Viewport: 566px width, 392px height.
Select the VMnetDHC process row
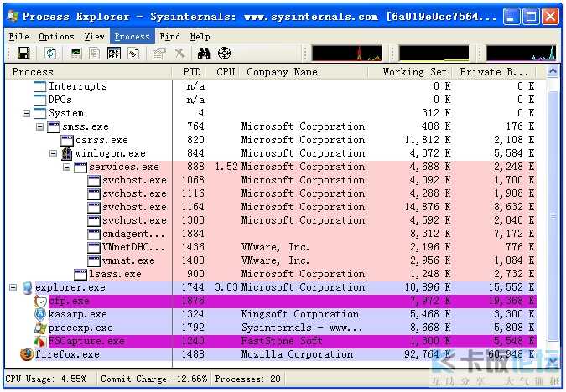click(x=271, y=247)
